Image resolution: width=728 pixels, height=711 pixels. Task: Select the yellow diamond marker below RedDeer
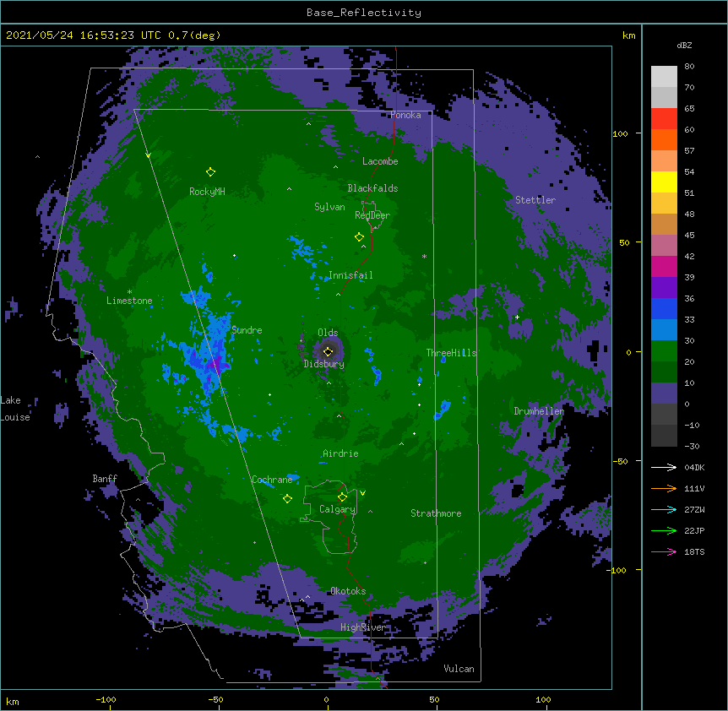[x=359, y=237]
